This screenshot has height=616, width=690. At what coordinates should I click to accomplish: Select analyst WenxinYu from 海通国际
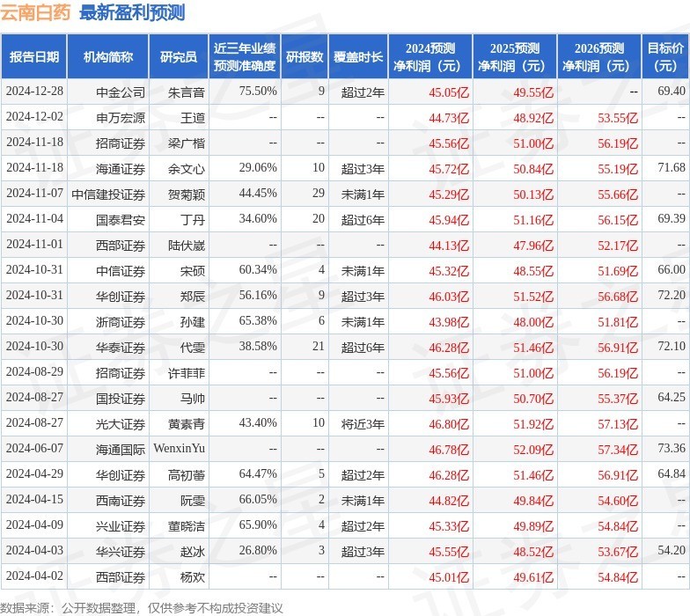[179, 449]
